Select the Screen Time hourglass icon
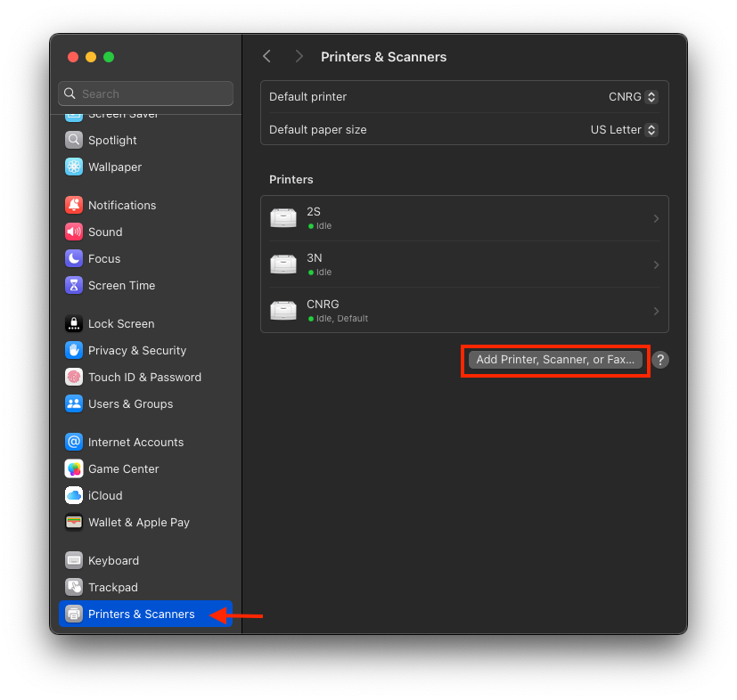737x700 pixels. point(74,285)
